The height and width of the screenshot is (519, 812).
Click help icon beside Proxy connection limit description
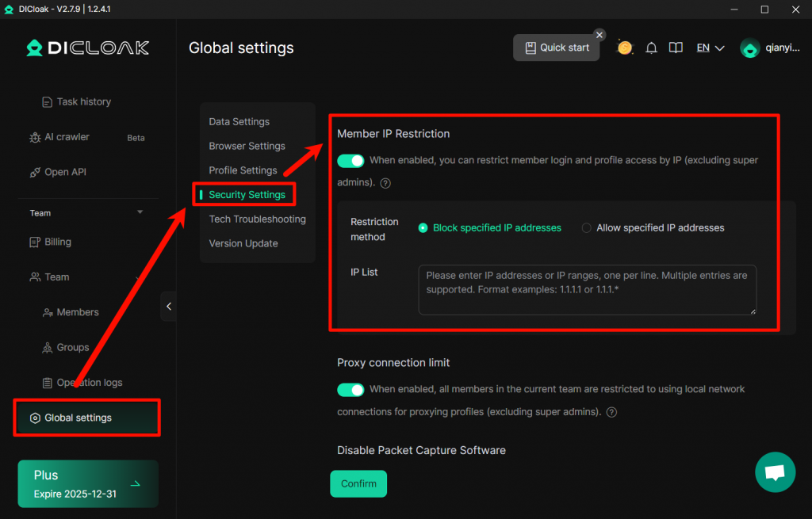(x=611, y=412)
